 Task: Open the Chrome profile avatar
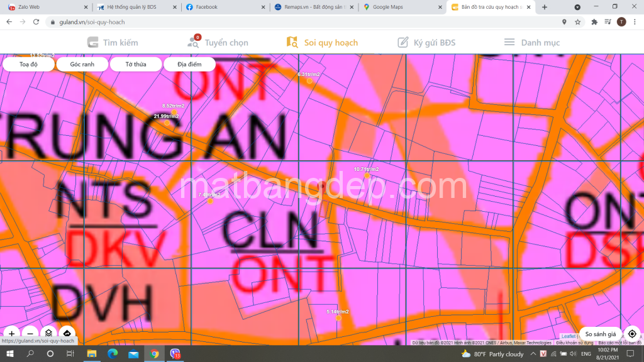pyautogui.click(x=621, y=22)
